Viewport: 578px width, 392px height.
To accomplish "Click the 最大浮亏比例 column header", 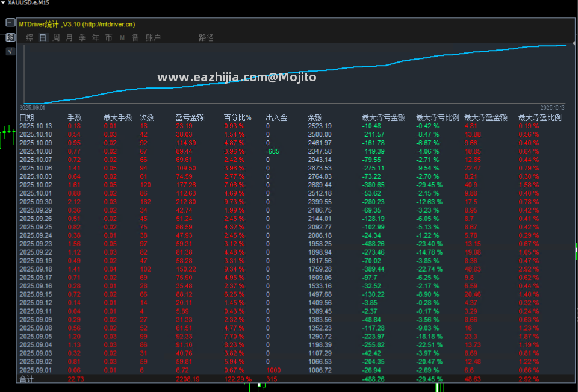I will [438, 117].
